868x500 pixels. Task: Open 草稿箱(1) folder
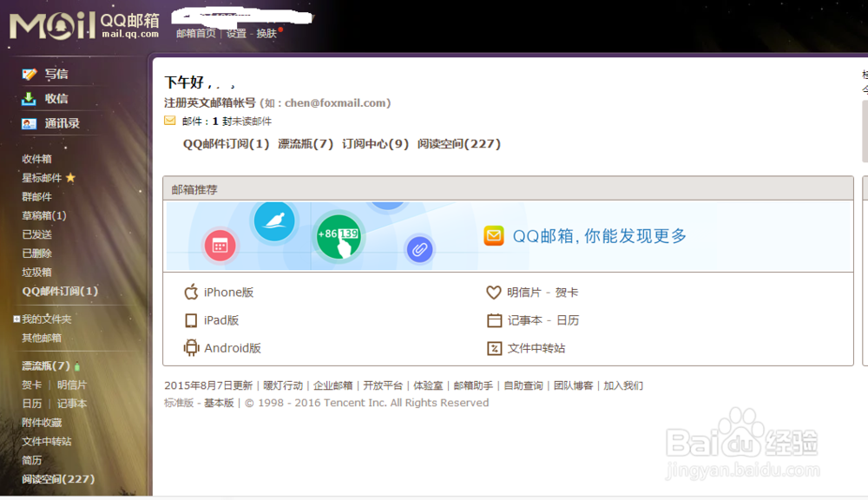click(x=43, y=215)
